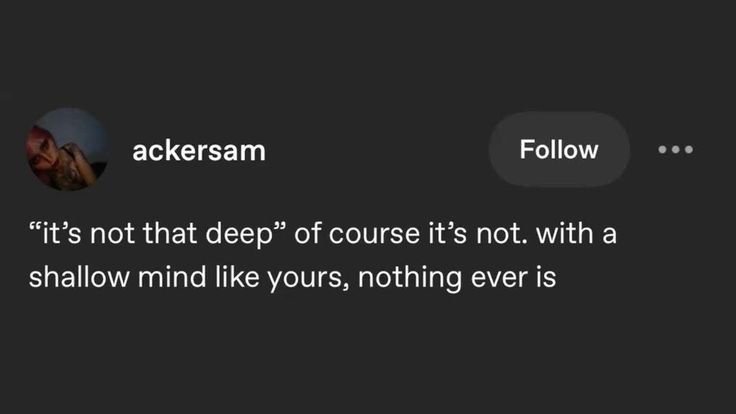Expand post options via ellipsis icon

point(675,150)
